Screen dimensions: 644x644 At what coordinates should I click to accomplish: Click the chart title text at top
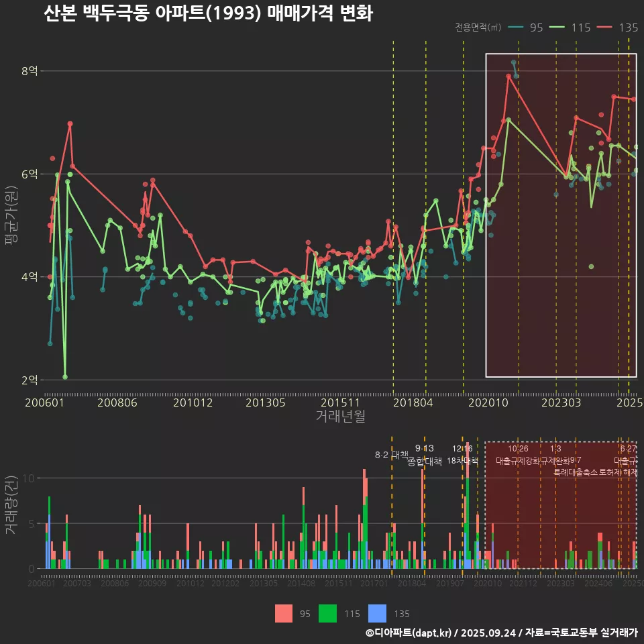(208, 13)
